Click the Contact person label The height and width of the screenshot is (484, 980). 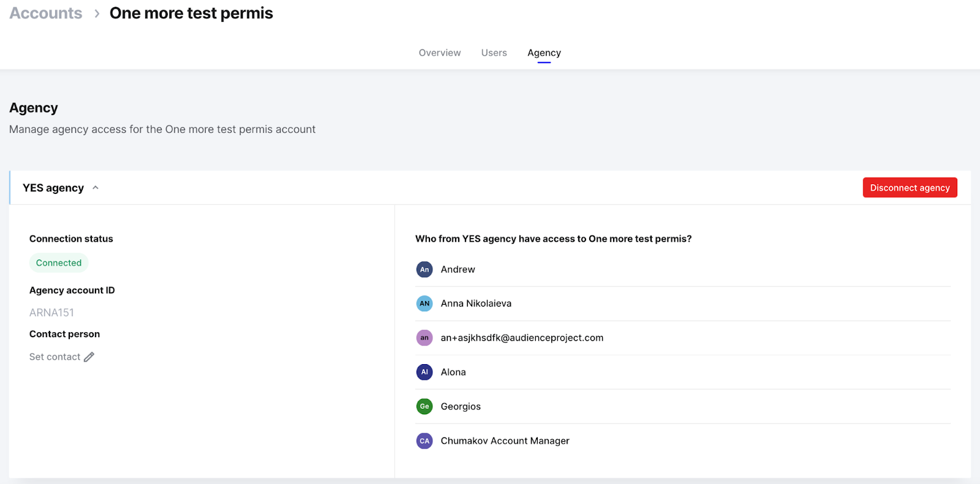click(x=64, y=334)
